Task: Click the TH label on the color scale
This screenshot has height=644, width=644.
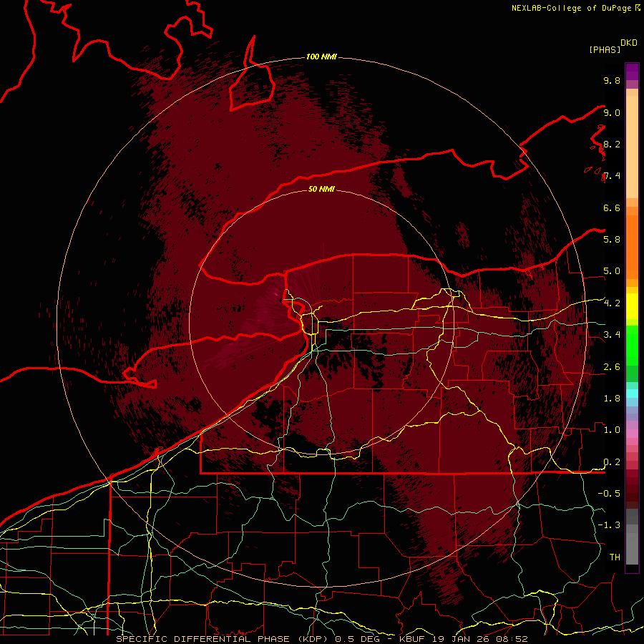Action: [615, 557]
